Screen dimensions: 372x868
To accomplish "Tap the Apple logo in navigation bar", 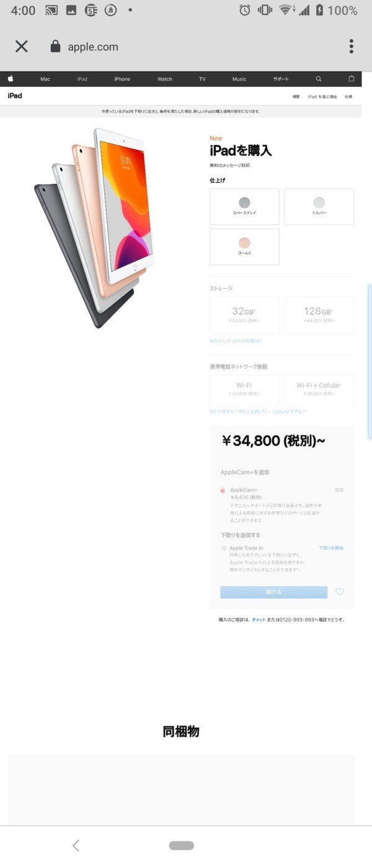I will coord(11,79).
